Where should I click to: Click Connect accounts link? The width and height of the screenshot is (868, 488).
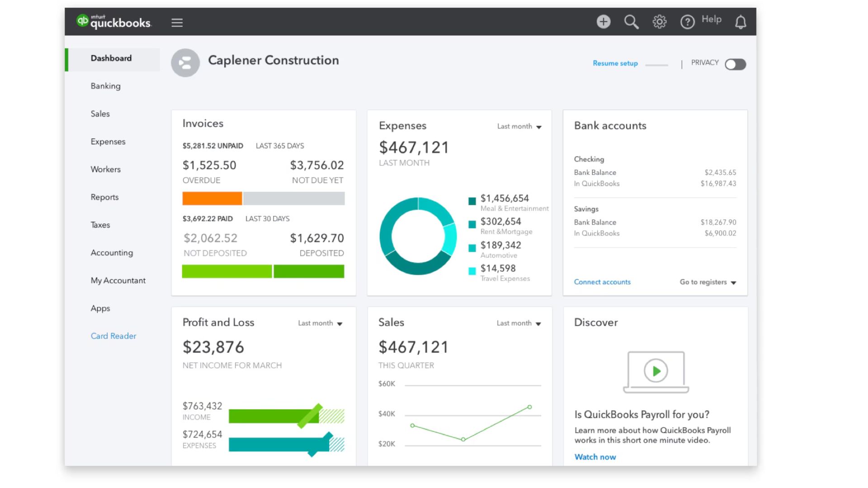click(602, 282)
